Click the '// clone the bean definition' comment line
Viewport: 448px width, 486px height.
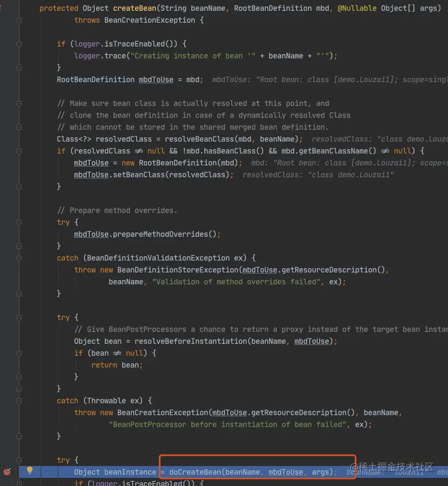pyautogui.click(x=204, y=115)
